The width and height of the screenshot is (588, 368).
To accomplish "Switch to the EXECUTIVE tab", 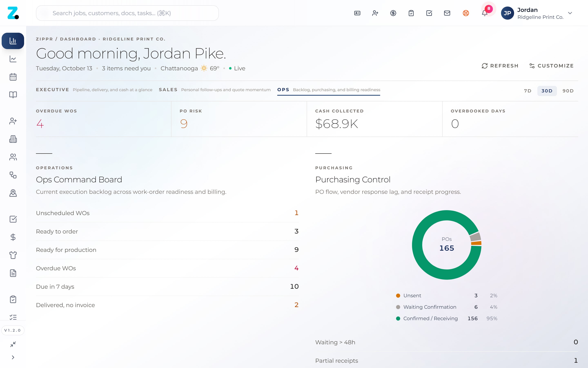I will [94, 90].
